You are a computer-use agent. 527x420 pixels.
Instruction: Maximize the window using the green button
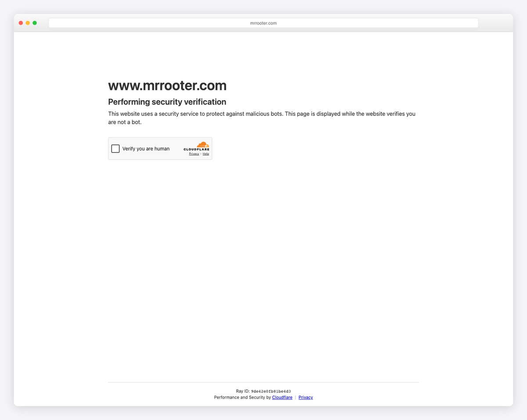[35, 23]
